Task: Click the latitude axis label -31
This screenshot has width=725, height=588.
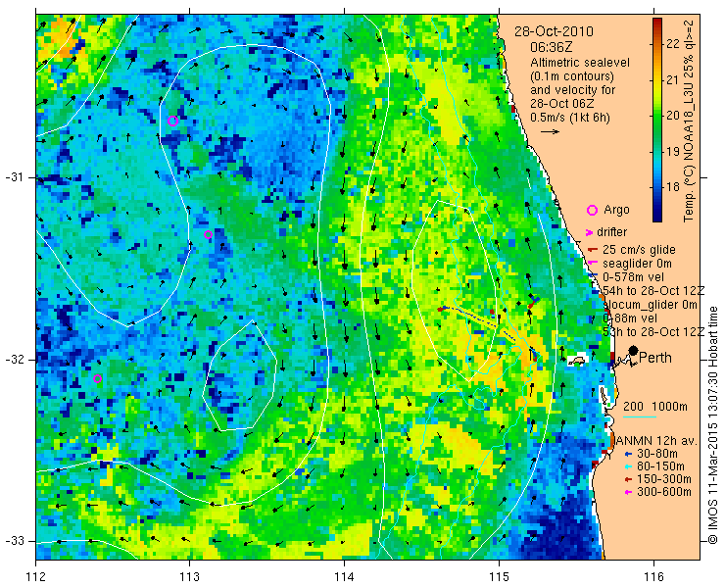Action: coord(15,177)
